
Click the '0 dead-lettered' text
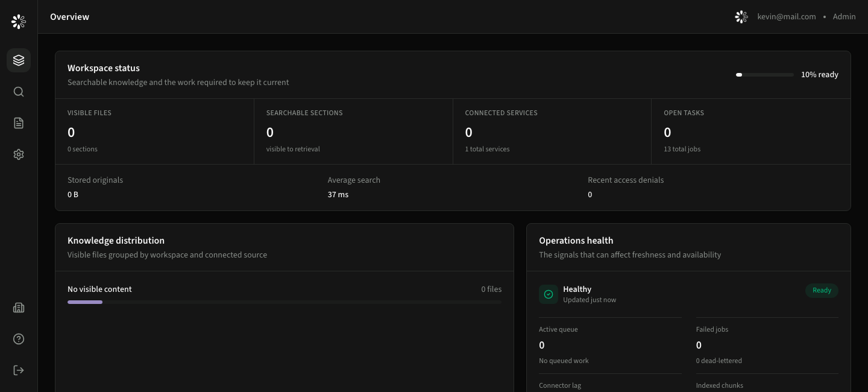[x=719, y=361]
